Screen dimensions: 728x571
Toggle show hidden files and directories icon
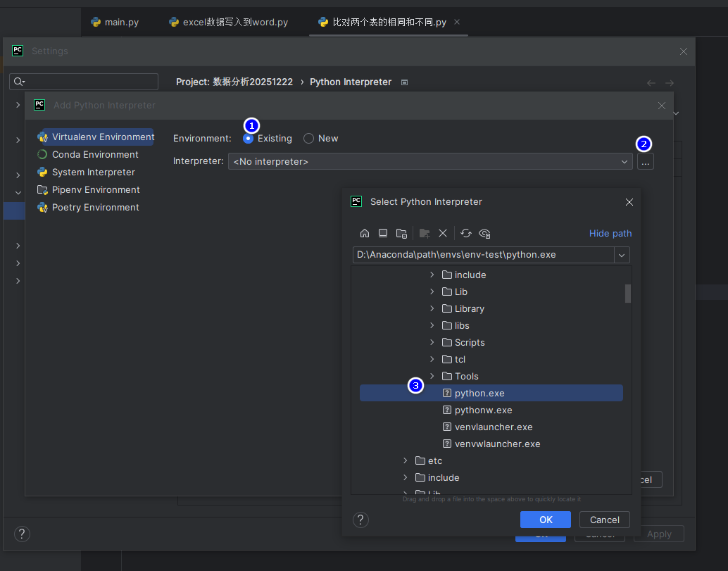point(484,233)
